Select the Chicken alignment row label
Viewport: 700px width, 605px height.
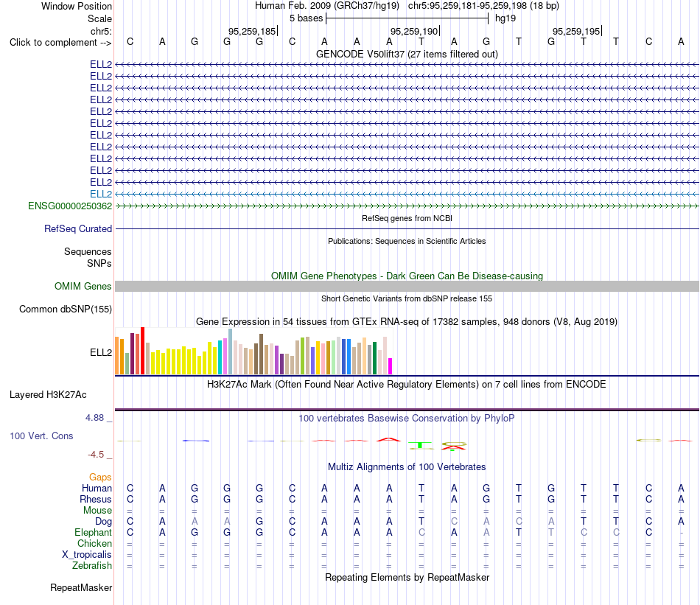tap(94, 543)
